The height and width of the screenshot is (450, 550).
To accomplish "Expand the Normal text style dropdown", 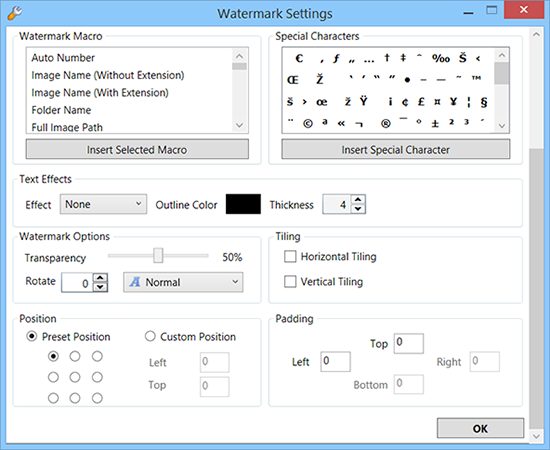I will [183, 282].
